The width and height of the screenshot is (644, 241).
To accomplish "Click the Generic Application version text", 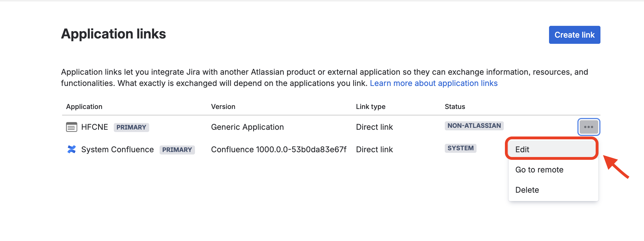I will click(247, 127).
